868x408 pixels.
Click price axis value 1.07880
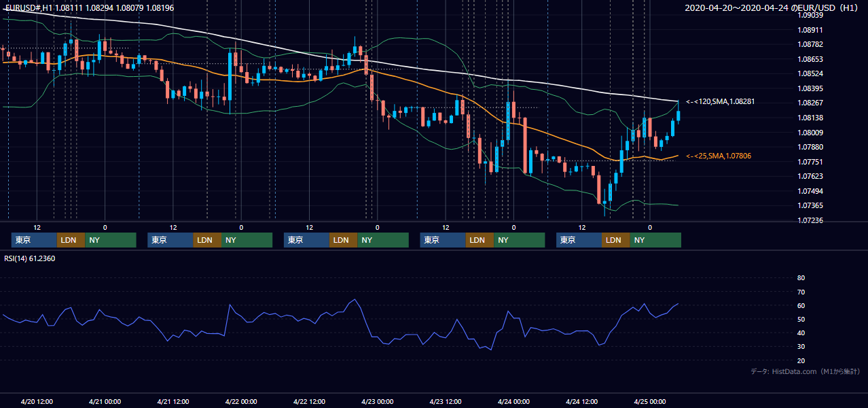[x=810, y=147]
